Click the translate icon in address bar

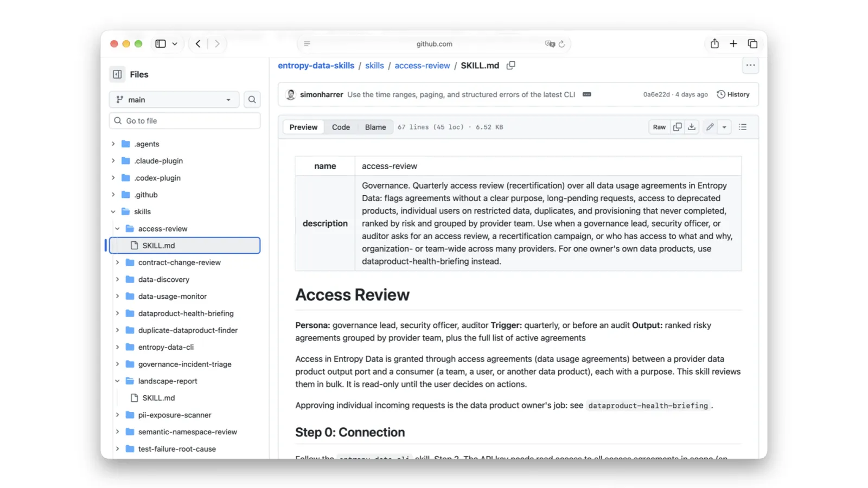coord(550,44)
